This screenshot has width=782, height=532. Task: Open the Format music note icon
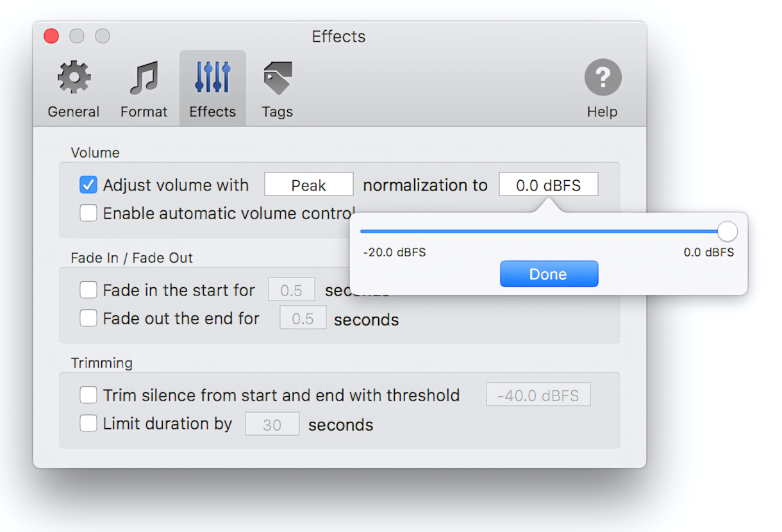click(x=144, y=78)
